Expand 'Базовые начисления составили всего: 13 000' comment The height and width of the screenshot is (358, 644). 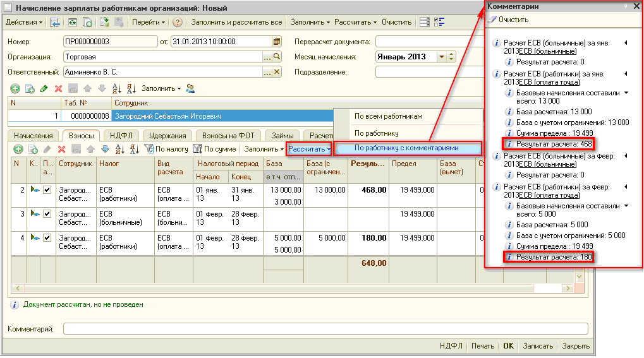[626, 93]
